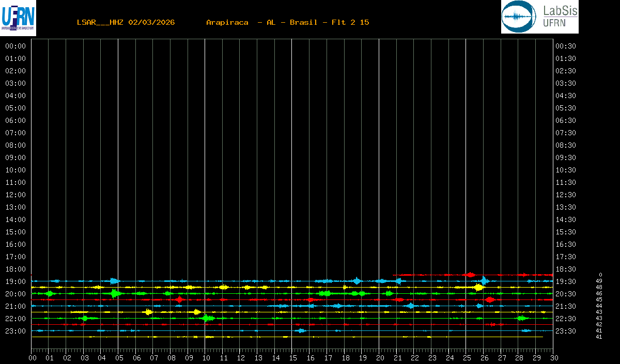Viewport: 620px width, 364px height.
Task: Select the amplitude value 46 on the right
Action: (599, 293)
